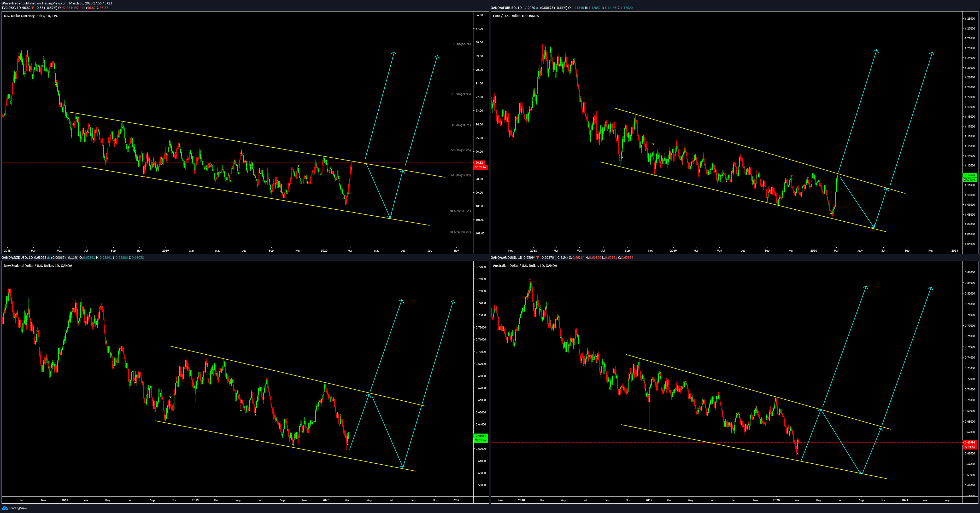Click the 2018 label on NZDUSD time axis
Viewport: 980px width, 513px height.
pos(65,500)
